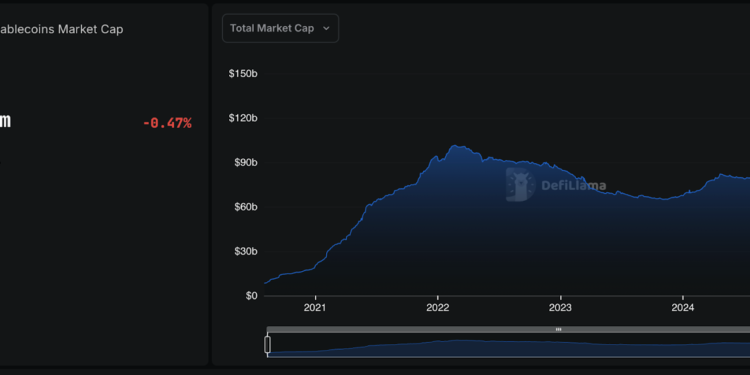The height and width of the screenshot is (375, 750).
Task: Click the $30b axis label
Action: (x=245, y=252)
